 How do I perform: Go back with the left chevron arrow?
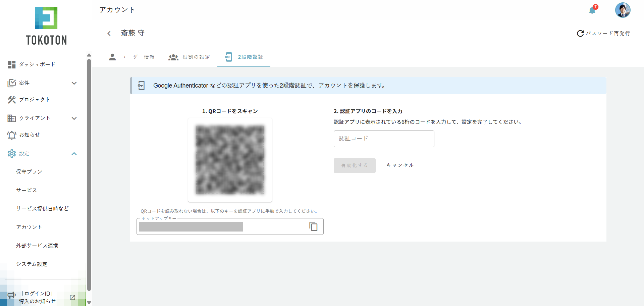click(109, 33)
